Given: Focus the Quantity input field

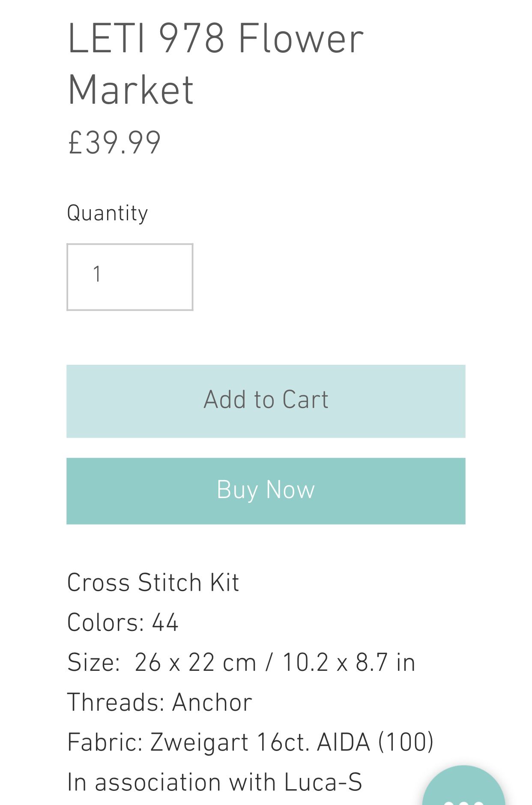Looking at the screenshot, I should click(x=130, y=276).
